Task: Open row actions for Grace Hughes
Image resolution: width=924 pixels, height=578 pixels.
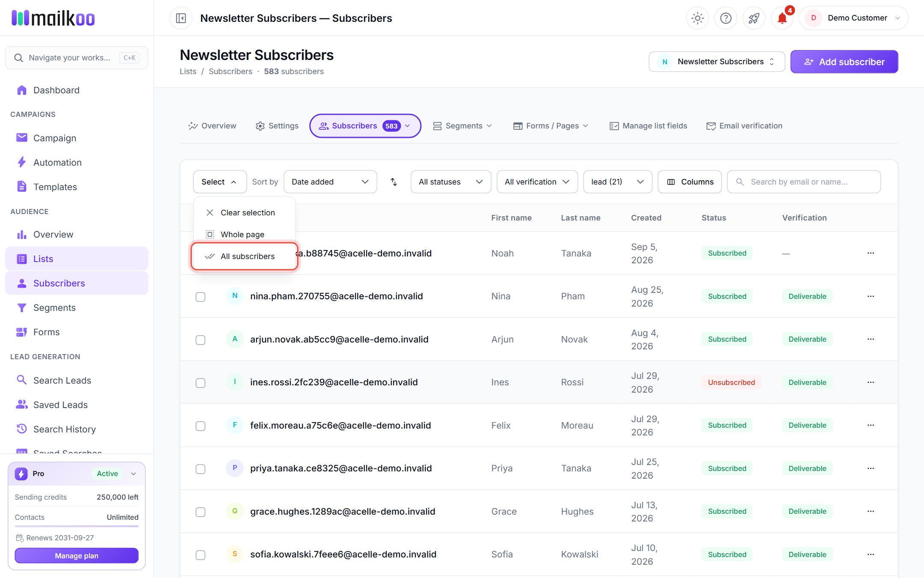Action: click(871, 511)
